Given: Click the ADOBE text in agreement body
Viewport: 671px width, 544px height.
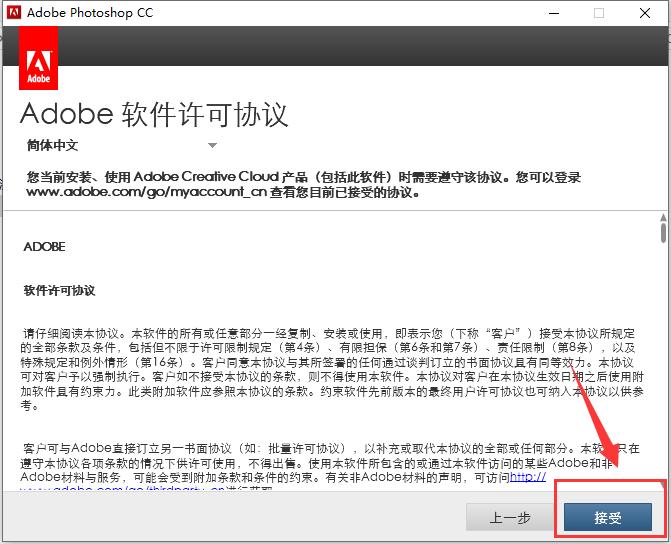Looking at the screenshot, I should point(45,247).
